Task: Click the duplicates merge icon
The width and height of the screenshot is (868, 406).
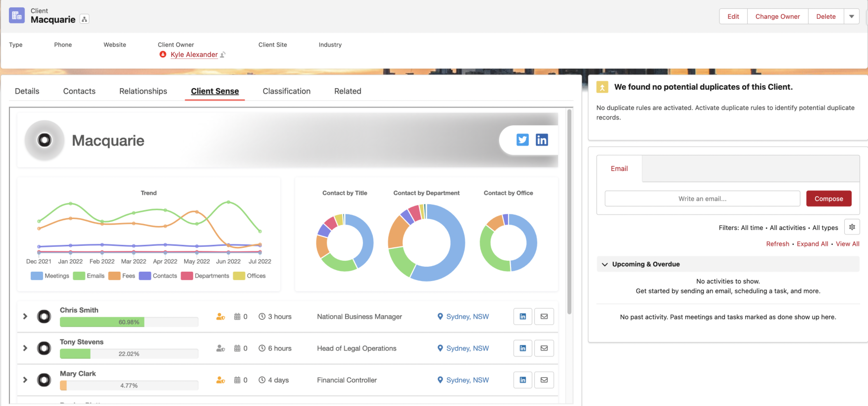Action: point(602,87)
